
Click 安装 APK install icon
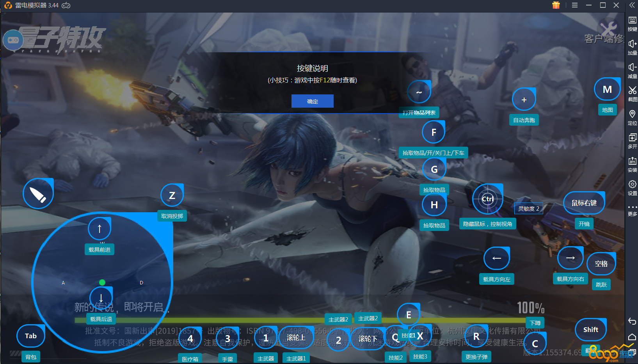click(632, 164)
